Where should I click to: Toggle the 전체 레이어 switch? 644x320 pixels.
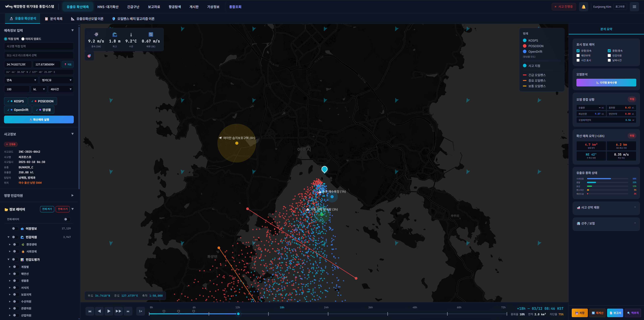point(67,219)
